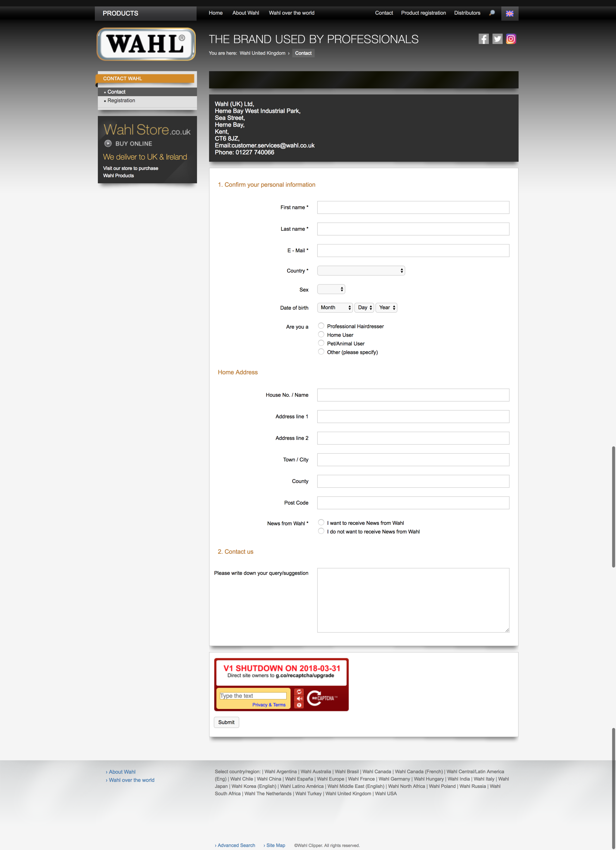The width and height of the screenshot is (616, 850).
Task: Click the reCAPTCHA logo
Action: point(322,698)
